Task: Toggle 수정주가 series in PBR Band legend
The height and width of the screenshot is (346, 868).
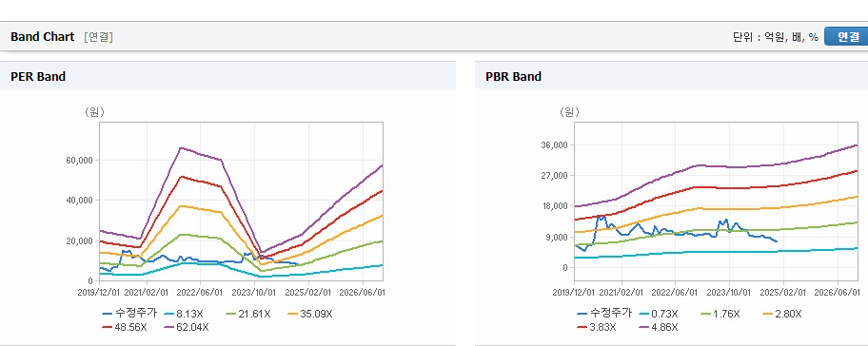Action: click(x=604, y=314)
